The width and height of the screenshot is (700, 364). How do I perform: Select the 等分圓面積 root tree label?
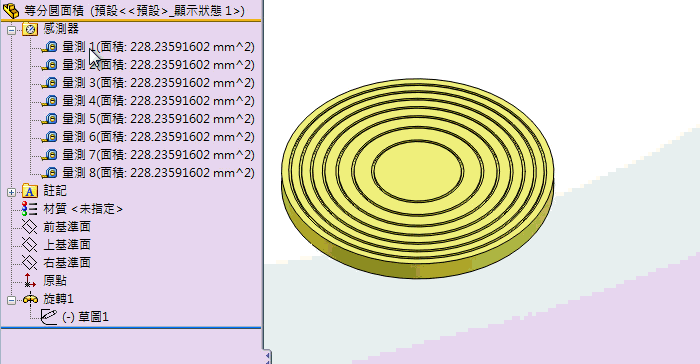tap(134, 11)
